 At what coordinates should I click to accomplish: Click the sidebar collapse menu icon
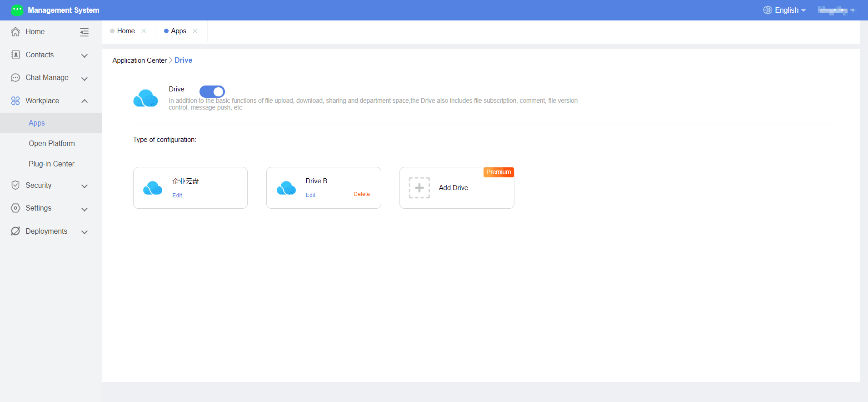coord(84,32)
